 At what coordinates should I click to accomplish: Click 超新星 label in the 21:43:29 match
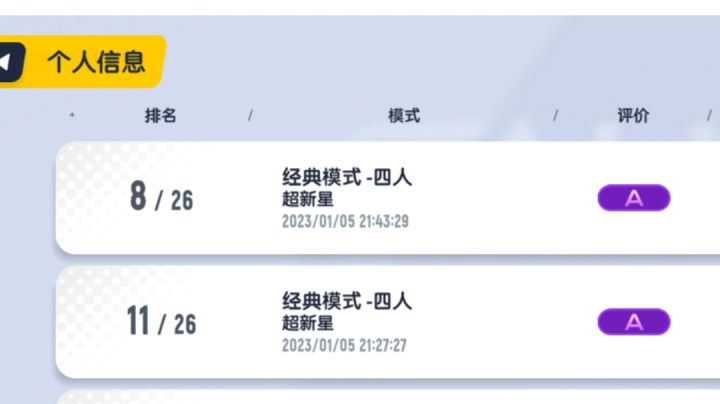tap(308, 200)
